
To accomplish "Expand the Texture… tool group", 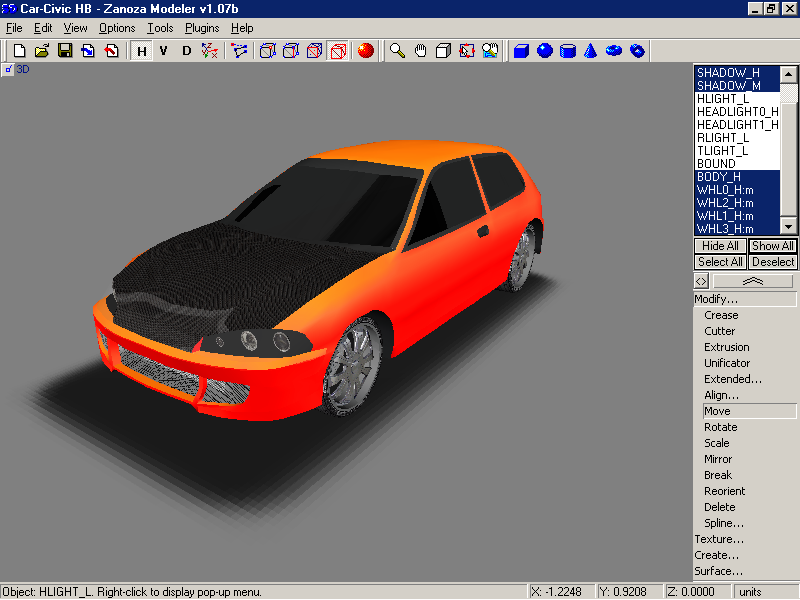I will point(718,539).
